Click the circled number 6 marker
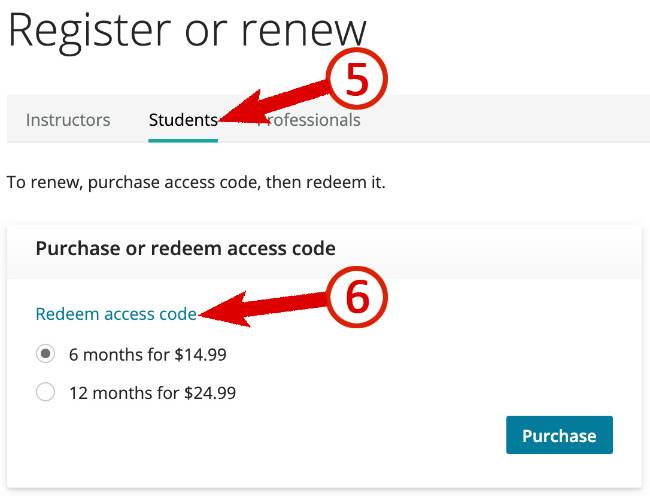 [x=357, y=297]
